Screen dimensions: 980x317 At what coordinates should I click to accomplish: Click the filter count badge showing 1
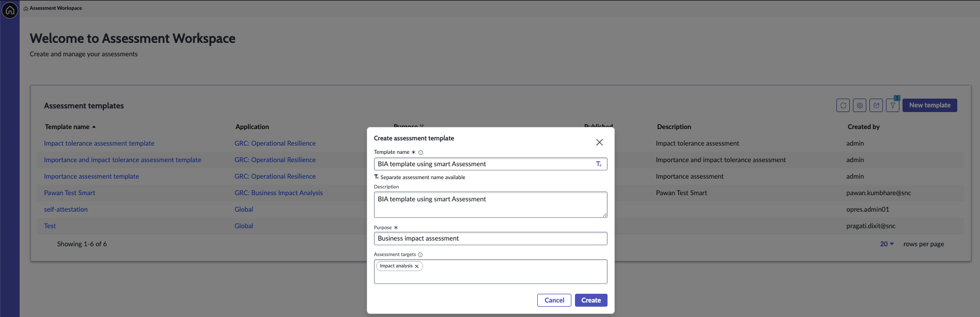897,98
